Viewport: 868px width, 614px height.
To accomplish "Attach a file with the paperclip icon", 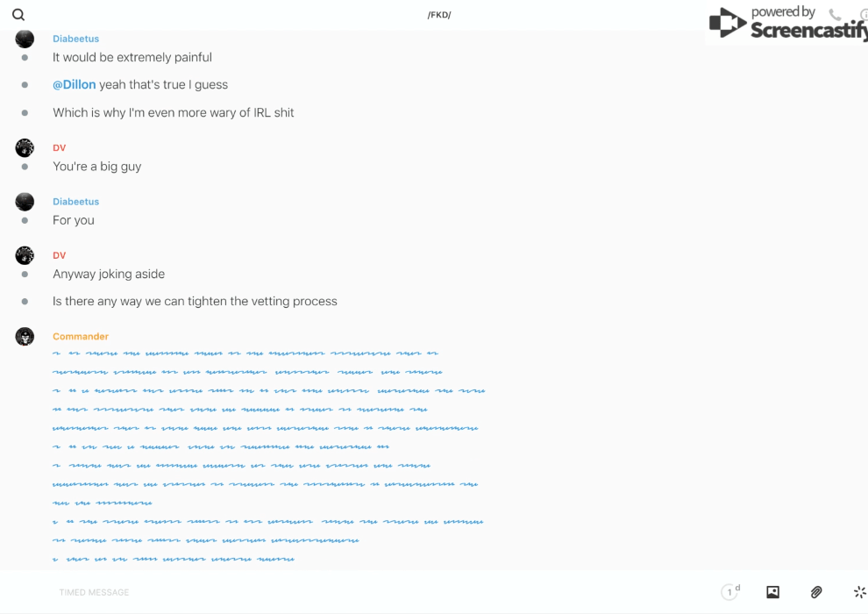I will tap(816, 592).
